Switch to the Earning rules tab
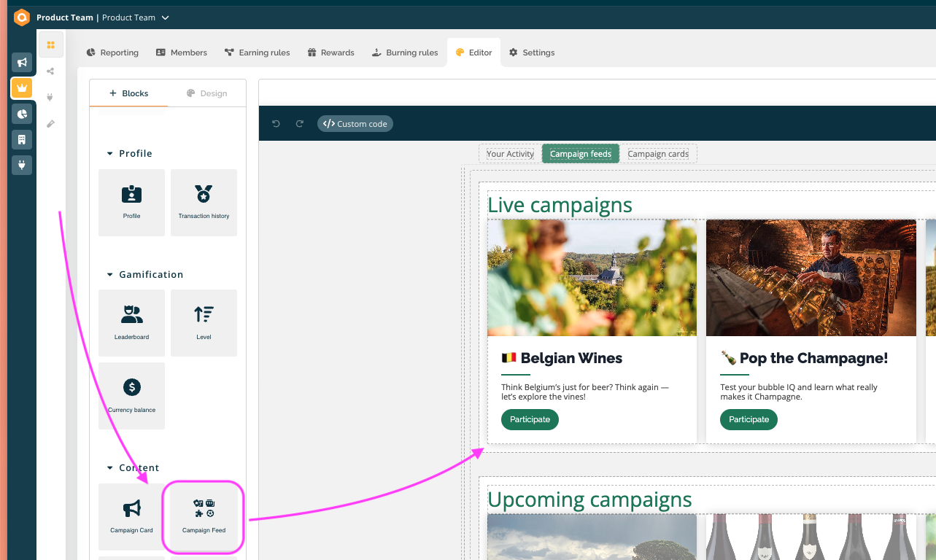 tap(257, 52)
